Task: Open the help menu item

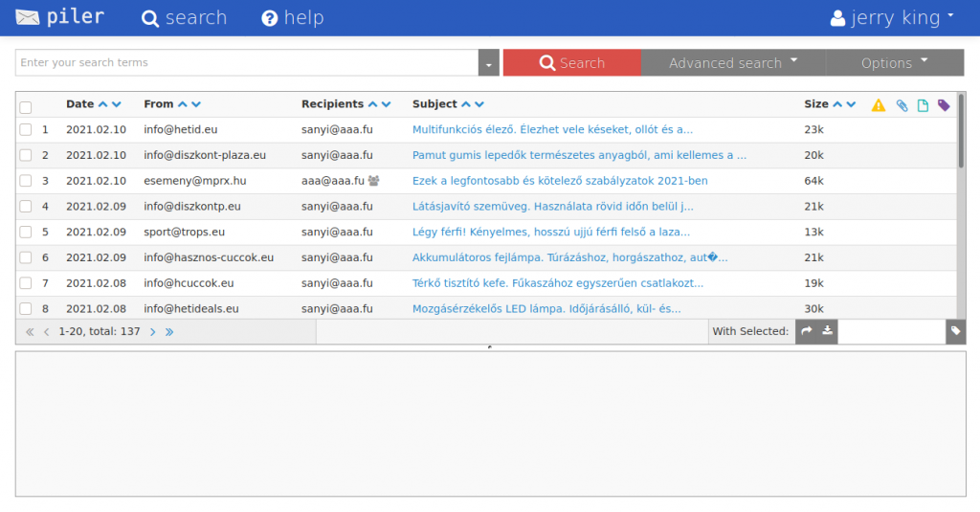Action: [293, 17]
